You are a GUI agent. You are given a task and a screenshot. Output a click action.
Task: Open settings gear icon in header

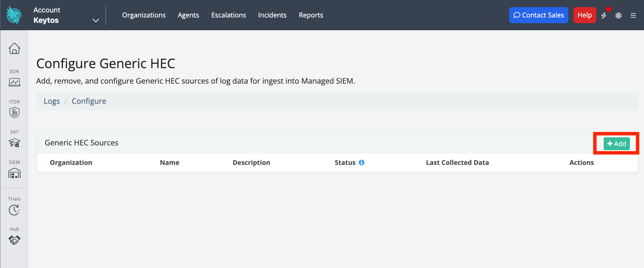pyautogui.click(x=618, y=15)
